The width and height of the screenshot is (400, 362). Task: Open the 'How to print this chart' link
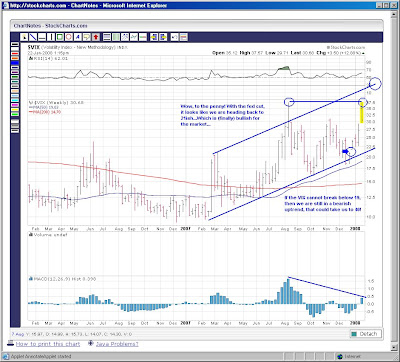click(48, 344)
